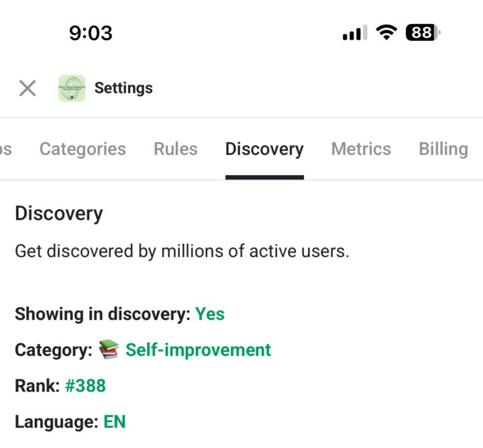This screenshot has width=483, height=448.
Task: Tap the Wi-Fi status icon
Action: click(386, 32)
